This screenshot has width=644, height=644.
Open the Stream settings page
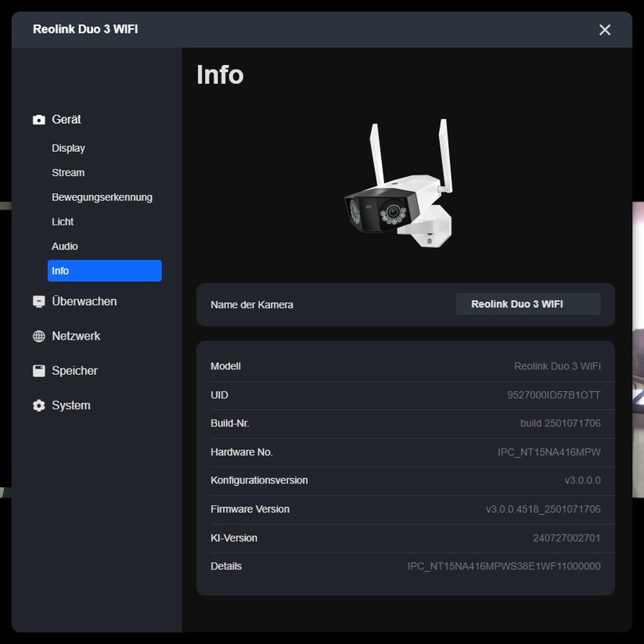pyautogui.click(x=68, y=172)
